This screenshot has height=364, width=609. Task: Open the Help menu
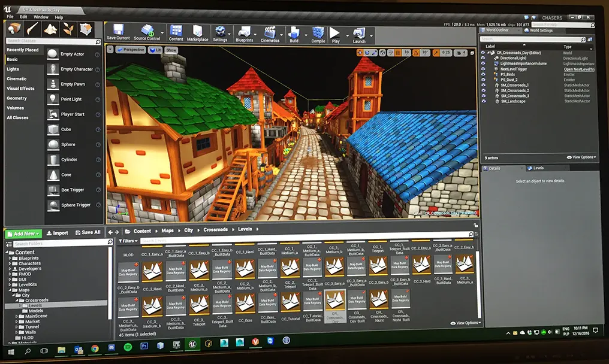coord(59,17)
